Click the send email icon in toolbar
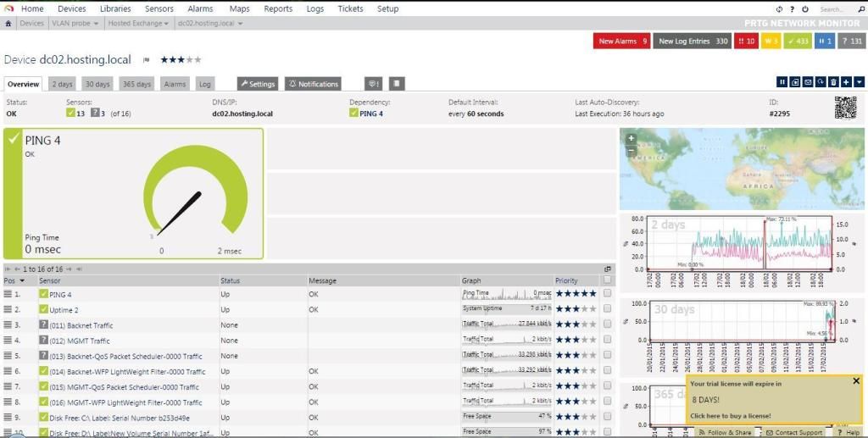 point(808,82)
